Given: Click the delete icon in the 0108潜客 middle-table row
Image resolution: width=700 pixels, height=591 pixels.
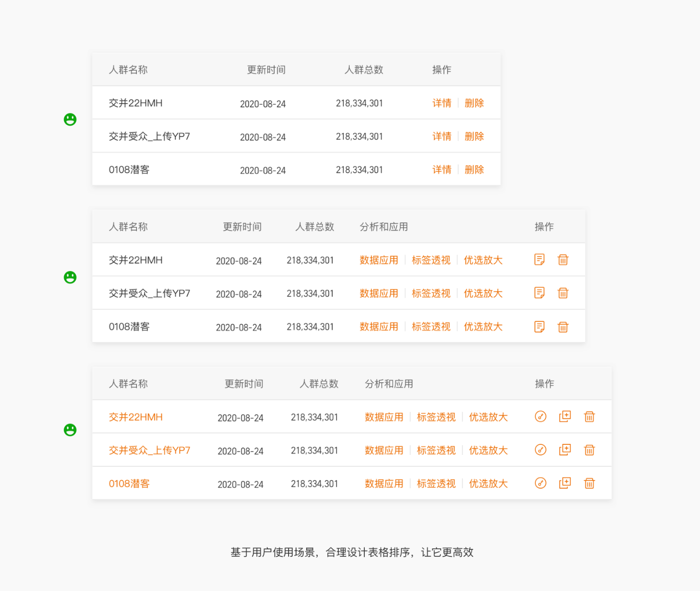Looking at the screenshot, I should (x=563, y=326).
